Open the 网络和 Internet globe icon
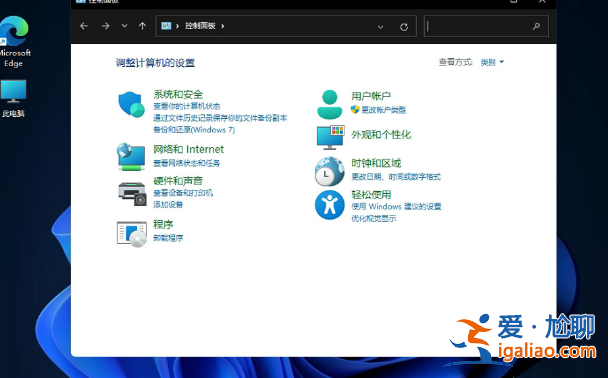The width and height of the screenshot is (608, 378). (131, 156)
